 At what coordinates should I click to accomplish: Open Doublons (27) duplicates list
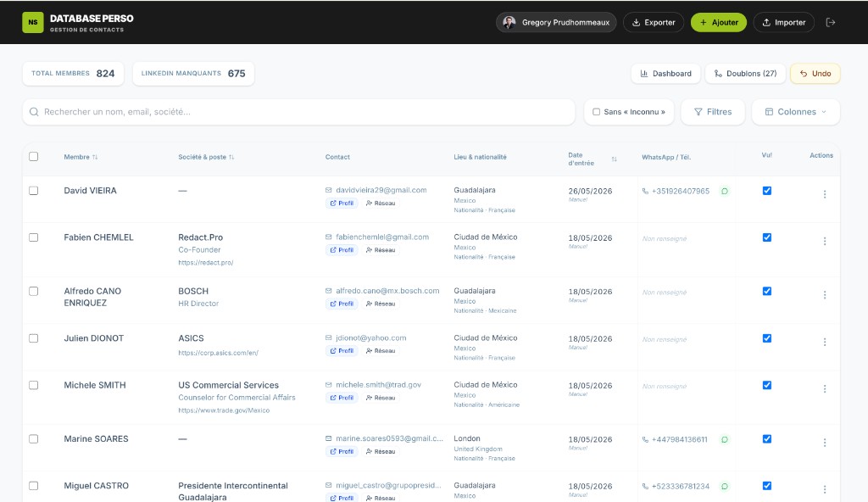pyautogui.click(x=745, y=73)
